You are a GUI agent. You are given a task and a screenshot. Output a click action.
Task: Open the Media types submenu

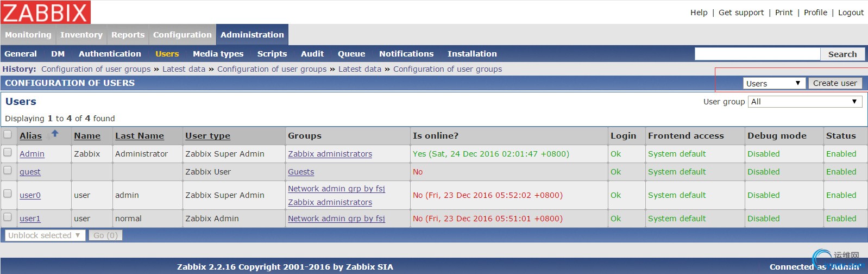tap(218, 54)
